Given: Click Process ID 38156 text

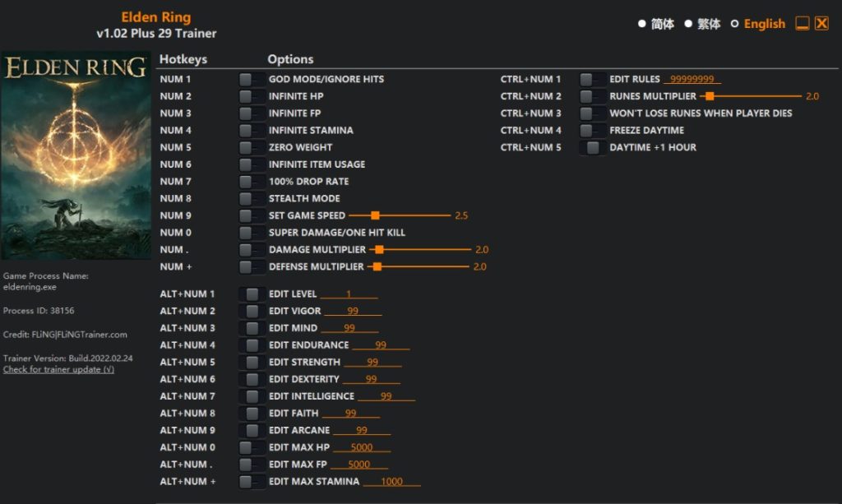Looking at the screenshot, I should (39, 311).
